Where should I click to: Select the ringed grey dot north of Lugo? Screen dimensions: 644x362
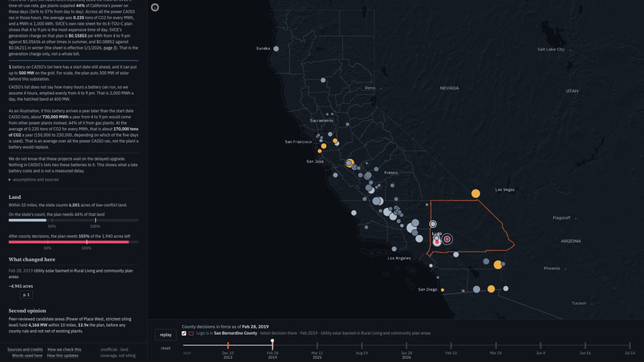coord(432,224)
